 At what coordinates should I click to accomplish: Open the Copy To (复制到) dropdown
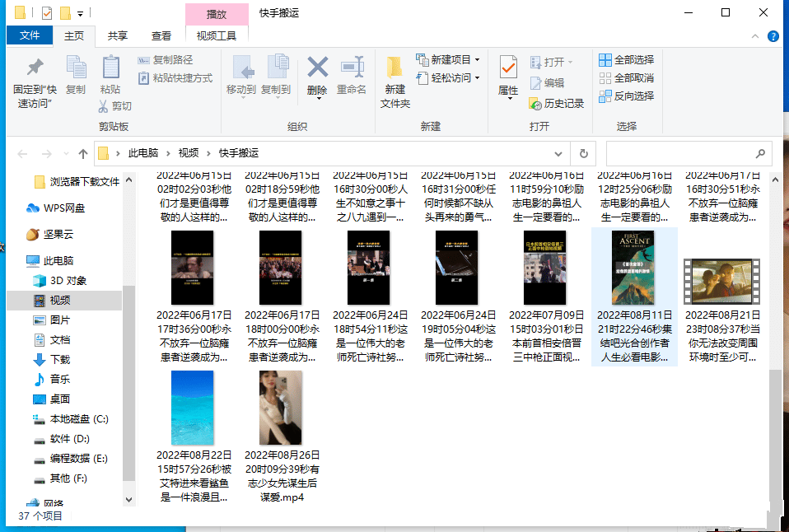[x=276, y=76]
